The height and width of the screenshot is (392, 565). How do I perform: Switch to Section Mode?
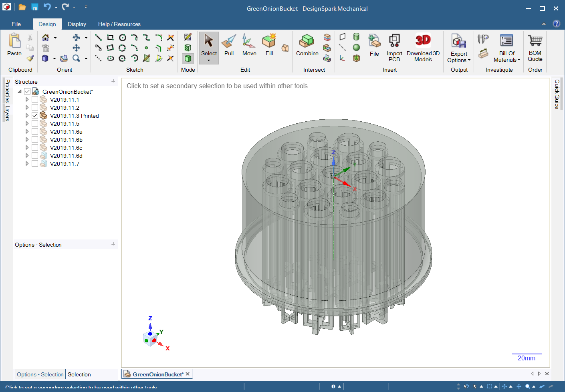coord(188,48)
